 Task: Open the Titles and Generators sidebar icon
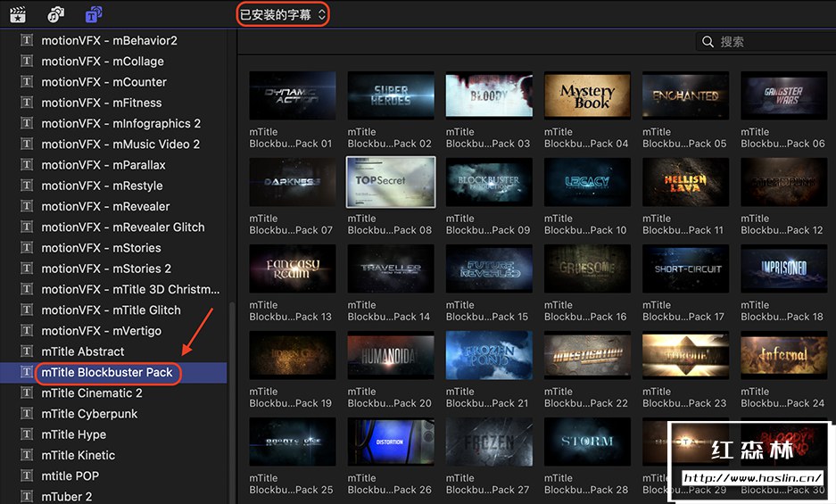pyautogui.click(x=94, y=14)
